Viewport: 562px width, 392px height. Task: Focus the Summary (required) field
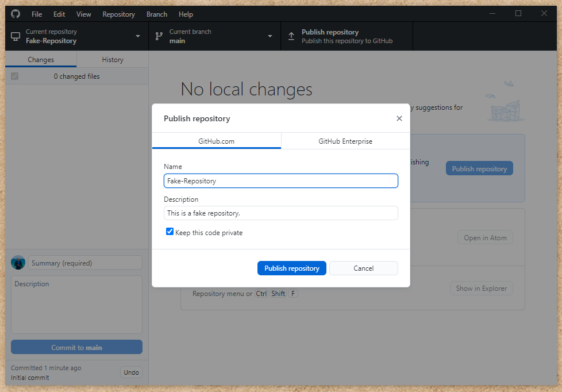point(85,263)
